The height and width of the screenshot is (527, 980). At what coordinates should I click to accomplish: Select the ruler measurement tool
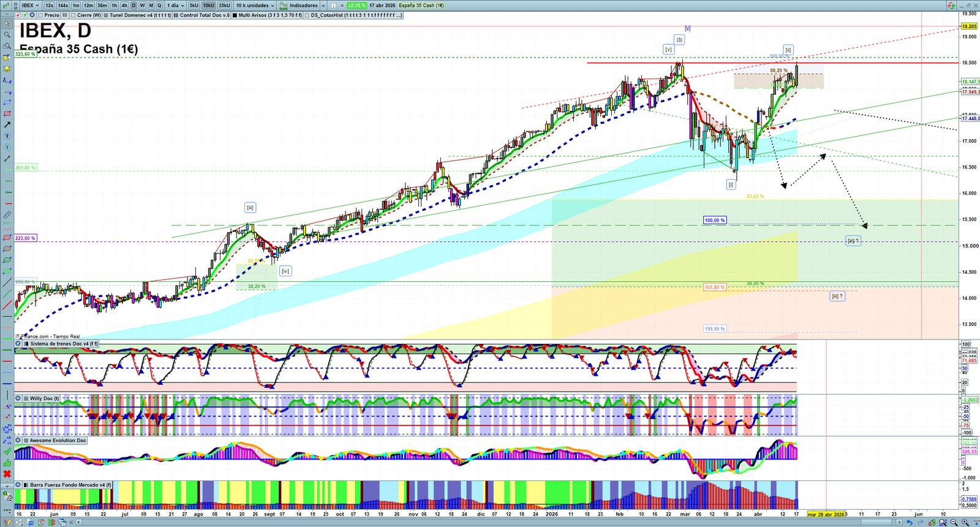(7, 215)
